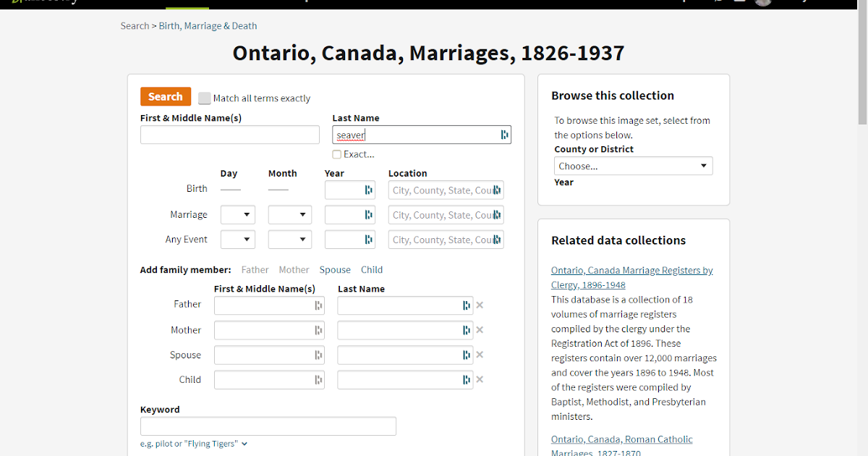Open the account profile avatar icon

click(762, 3)
